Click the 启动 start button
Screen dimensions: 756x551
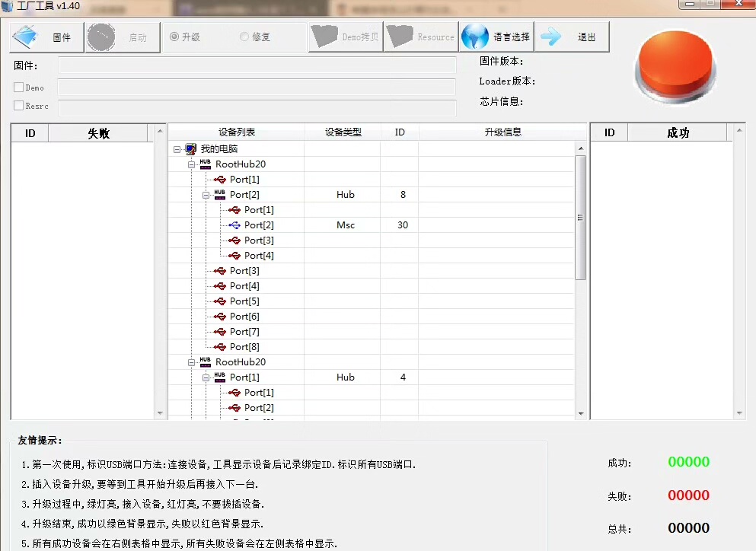(x=123, y=37)
